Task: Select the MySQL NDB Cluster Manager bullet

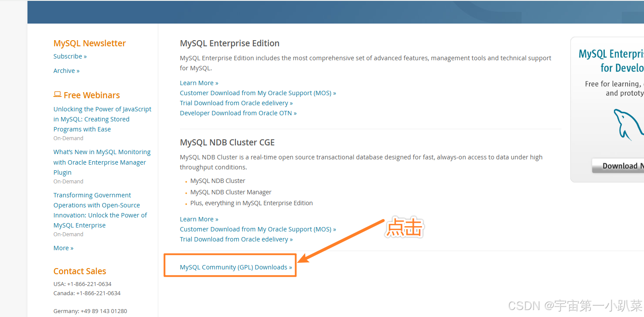Action: [x=231, y=192]
